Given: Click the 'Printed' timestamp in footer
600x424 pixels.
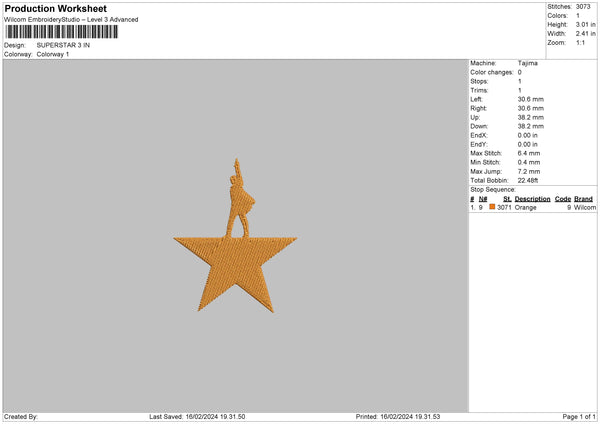Looking at the screenshot, I should click(398, 417).
